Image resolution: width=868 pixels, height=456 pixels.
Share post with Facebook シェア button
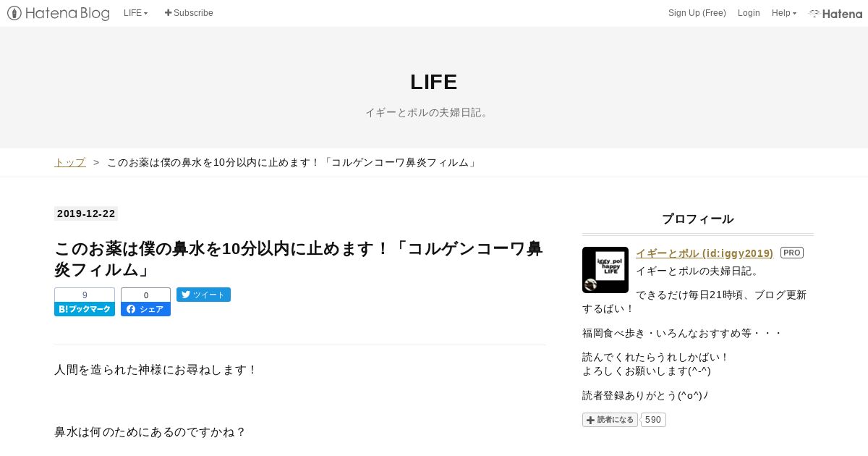145,309
